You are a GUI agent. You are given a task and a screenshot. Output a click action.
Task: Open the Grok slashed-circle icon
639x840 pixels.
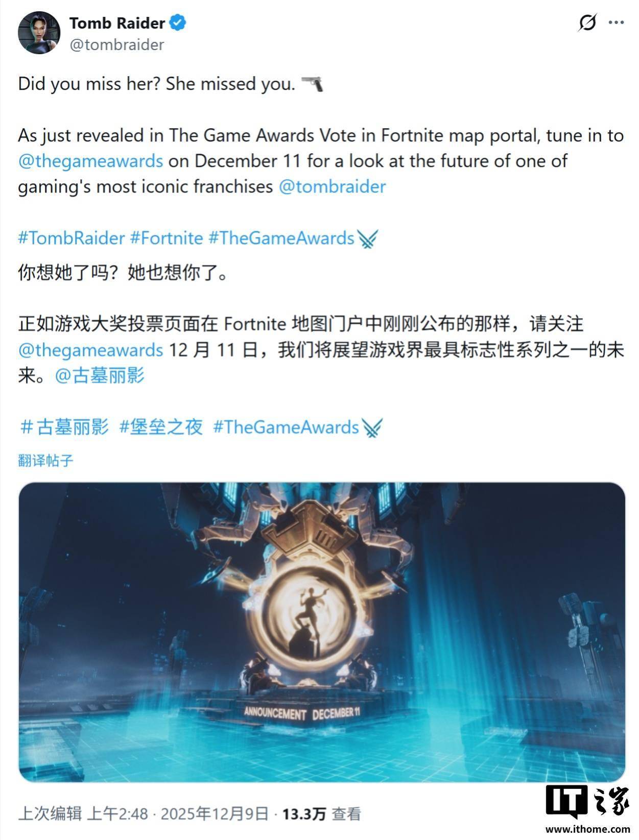[x=587, y=23]
